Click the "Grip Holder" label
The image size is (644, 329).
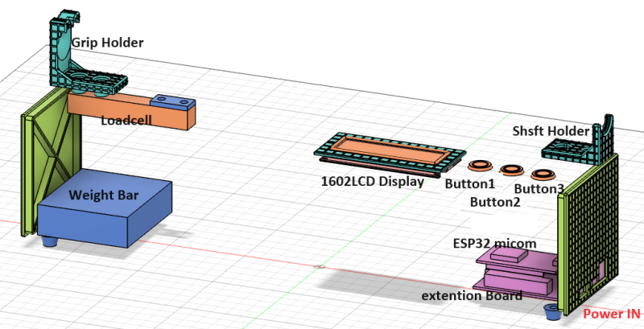107,43
